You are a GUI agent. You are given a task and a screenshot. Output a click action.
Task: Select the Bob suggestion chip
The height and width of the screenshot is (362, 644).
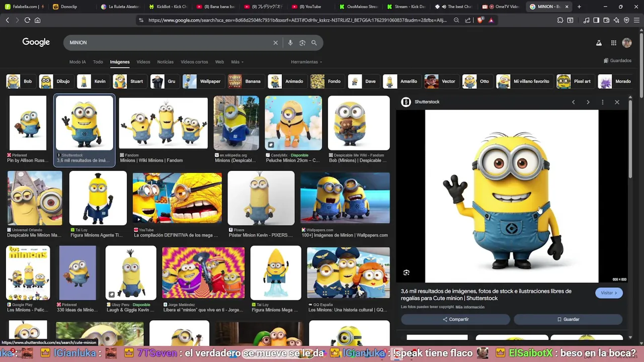(x=20, y=81)
